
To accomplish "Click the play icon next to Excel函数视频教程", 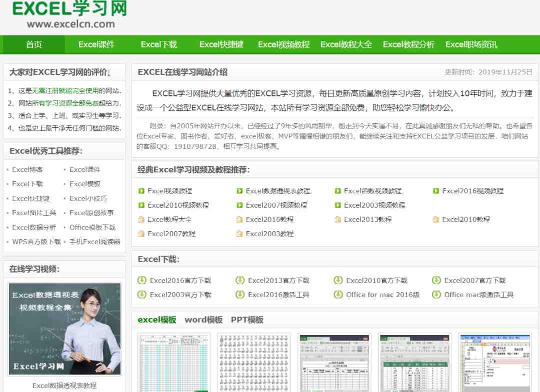I will pos(337,191).
